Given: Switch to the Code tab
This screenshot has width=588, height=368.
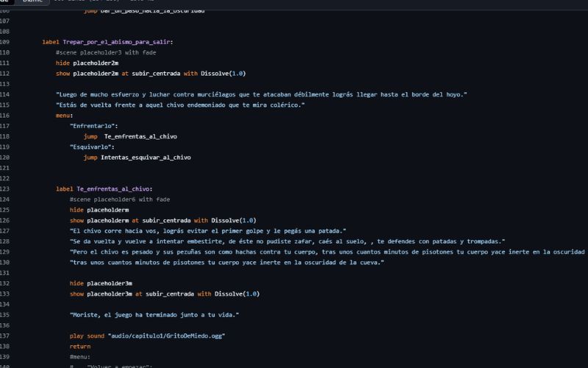Looking at the screenshot, I should [x=6, y=2].
